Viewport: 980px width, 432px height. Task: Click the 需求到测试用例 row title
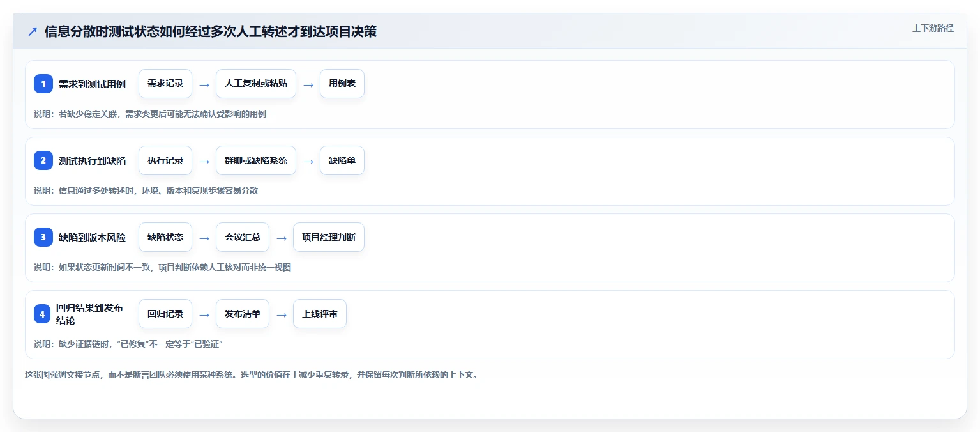pos(92,84)
